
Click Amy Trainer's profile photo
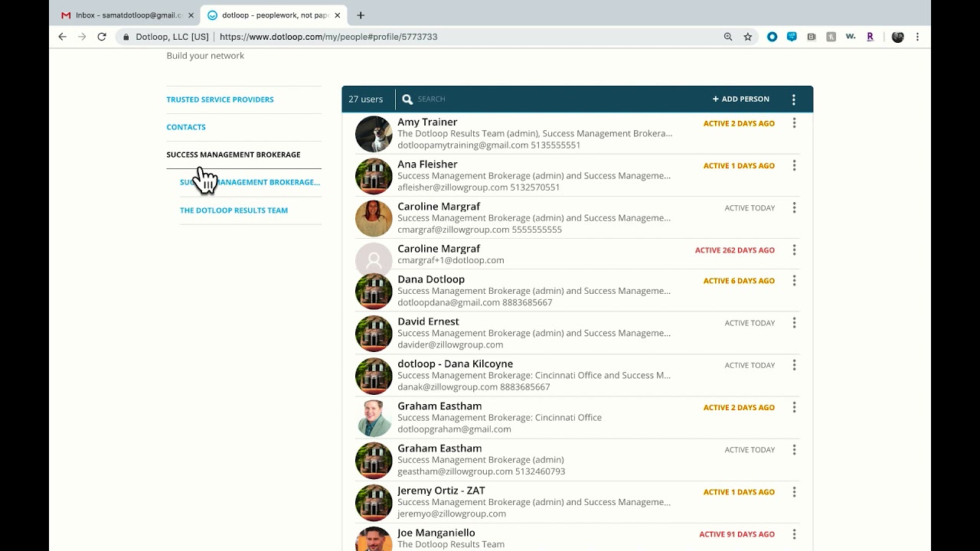coord(374,134)
